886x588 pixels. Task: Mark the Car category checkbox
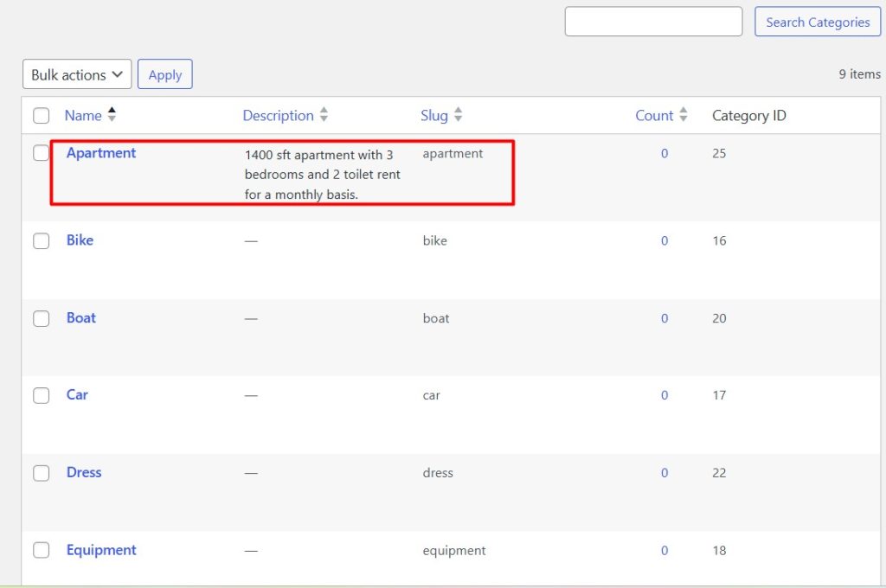click(42, 395)
